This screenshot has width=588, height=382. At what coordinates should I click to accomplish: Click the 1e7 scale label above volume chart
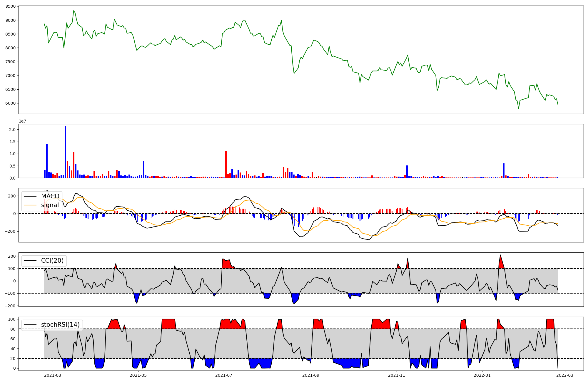pos(22,121)
